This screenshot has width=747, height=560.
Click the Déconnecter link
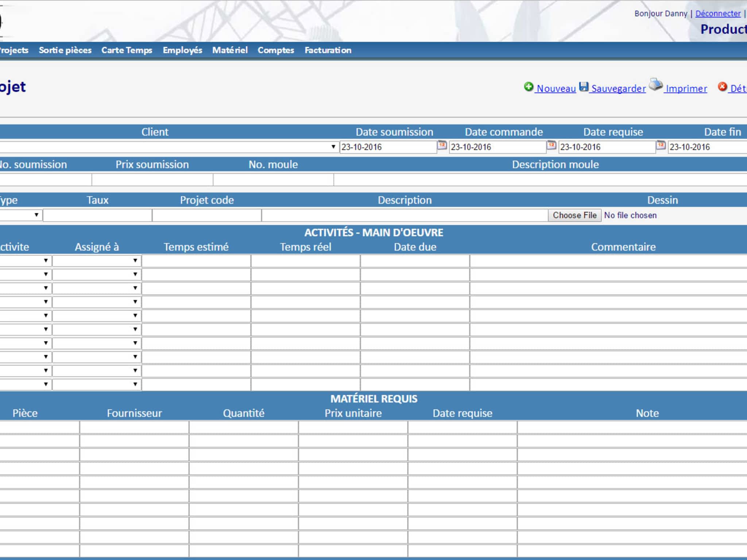[718, 13]
